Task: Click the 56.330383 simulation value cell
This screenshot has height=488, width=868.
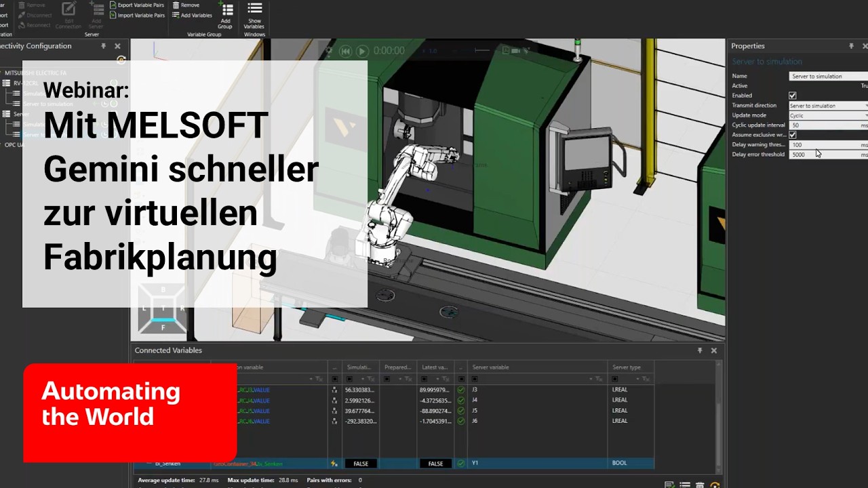Action: [360, 390]
